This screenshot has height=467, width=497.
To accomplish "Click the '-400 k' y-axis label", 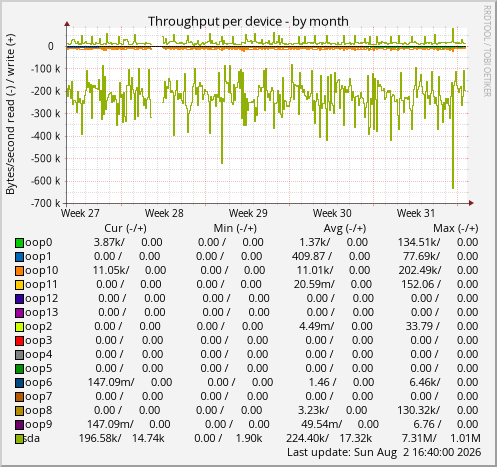I will pyautogui.click(x=46, y=136).
